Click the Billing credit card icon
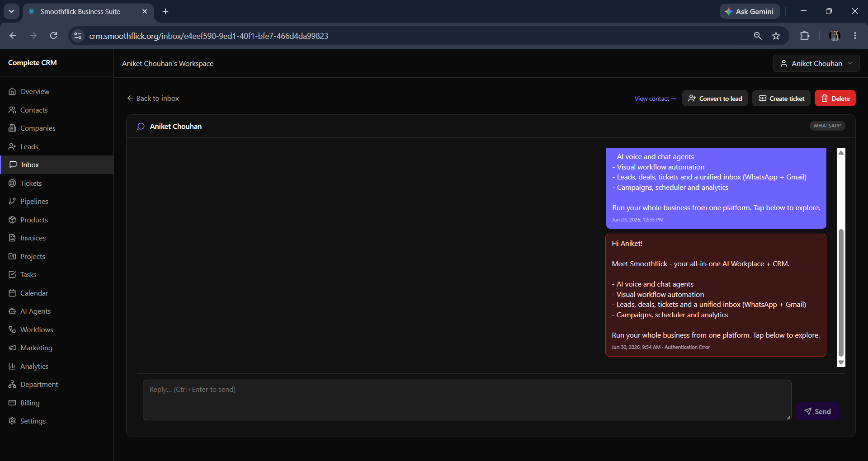868x461 pixels. pyautogui.click(x=12, y=403)
